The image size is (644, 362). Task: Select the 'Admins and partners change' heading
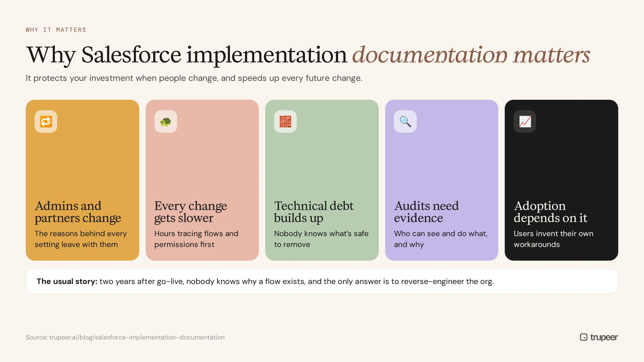pyautogui.click(x=78, y=212)
